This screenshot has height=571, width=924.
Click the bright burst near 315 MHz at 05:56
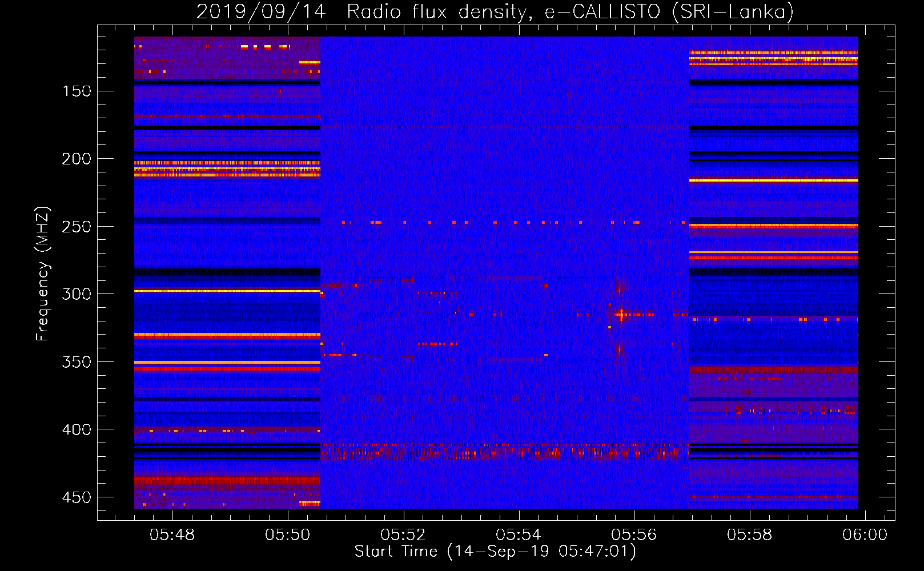[x=620, y=313]
